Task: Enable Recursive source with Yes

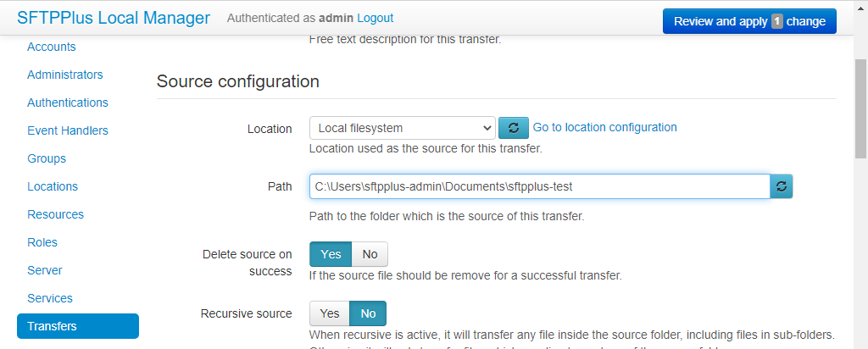Action: [x=330, y=313]
